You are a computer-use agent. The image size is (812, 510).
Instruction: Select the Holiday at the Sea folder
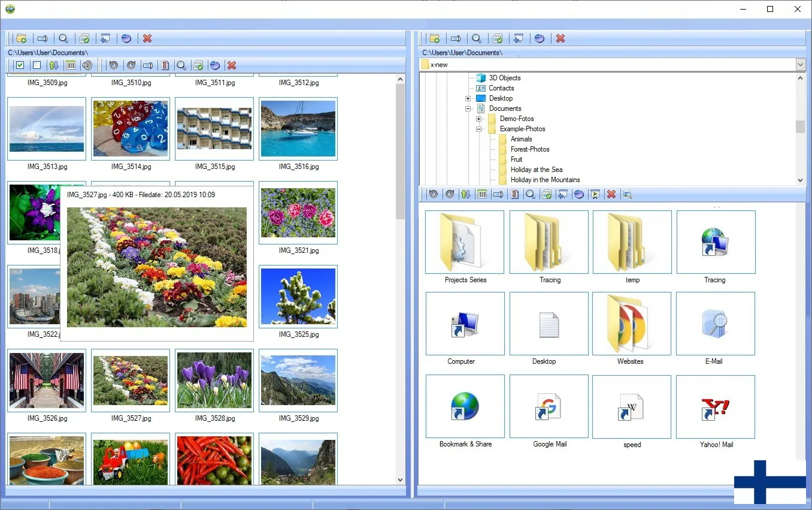tap(536, 170)
